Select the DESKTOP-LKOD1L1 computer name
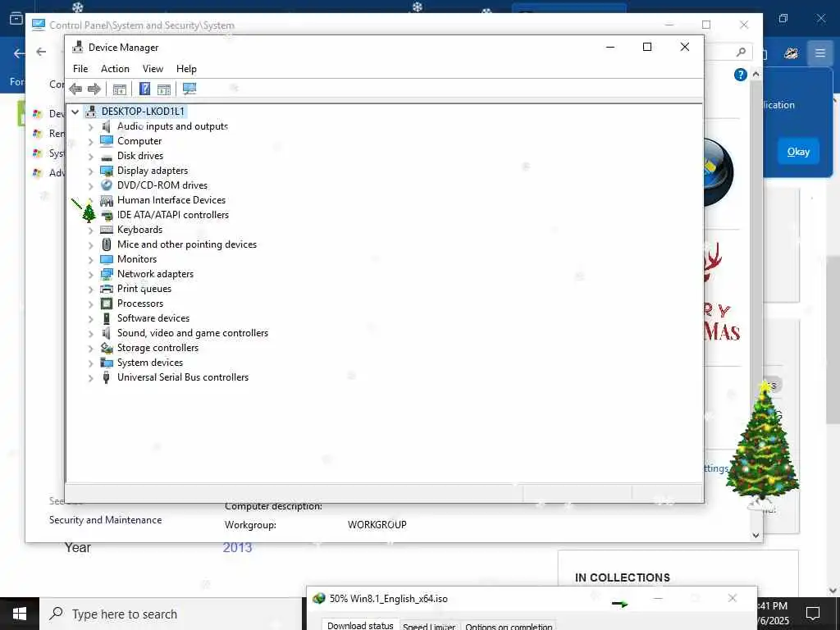The image size is (840, 630). point(143,112)
